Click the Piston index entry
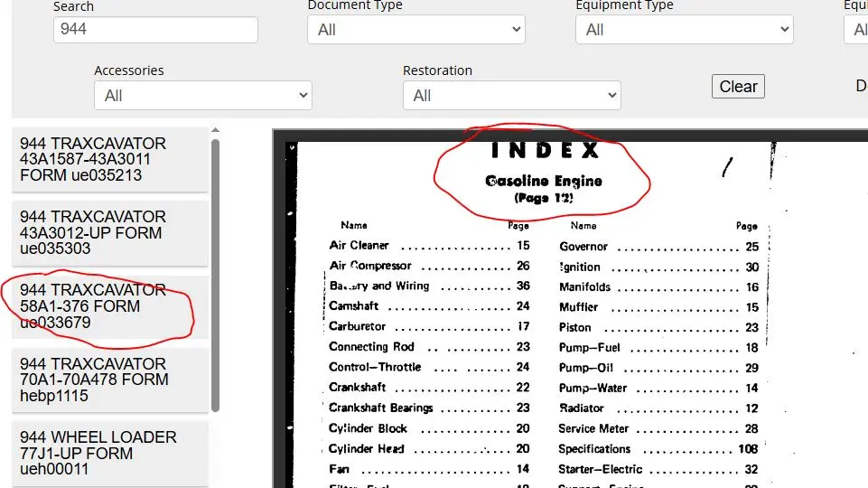This screenshot has height=488, width=868. coord(658,327)
